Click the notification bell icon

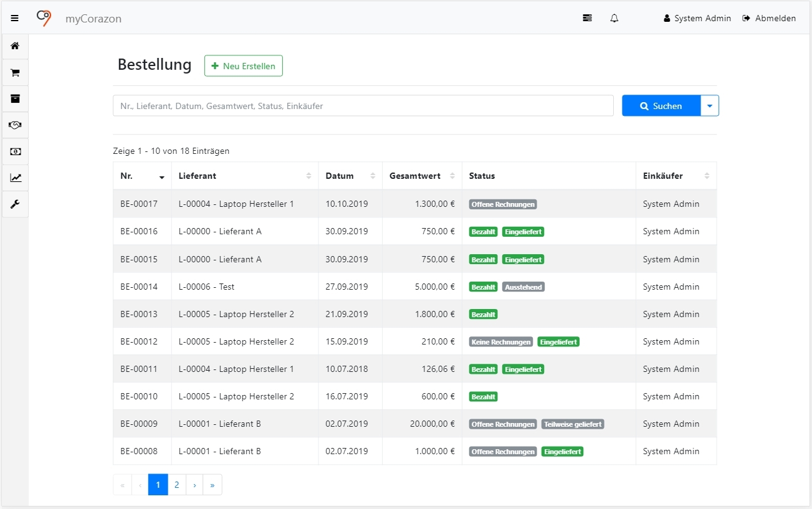pyautogui.click(x=614, y=18)
